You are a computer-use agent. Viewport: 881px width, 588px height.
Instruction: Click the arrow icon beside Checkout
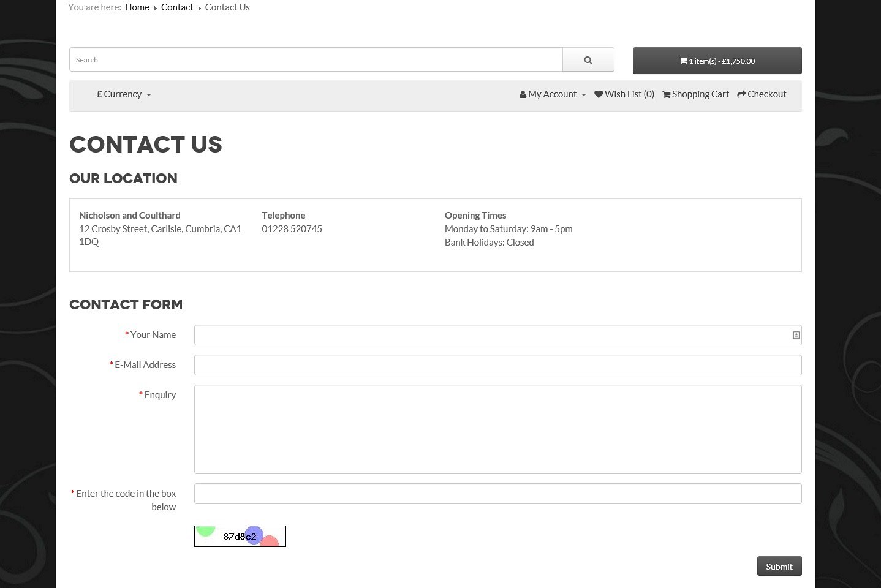(741, 94)
